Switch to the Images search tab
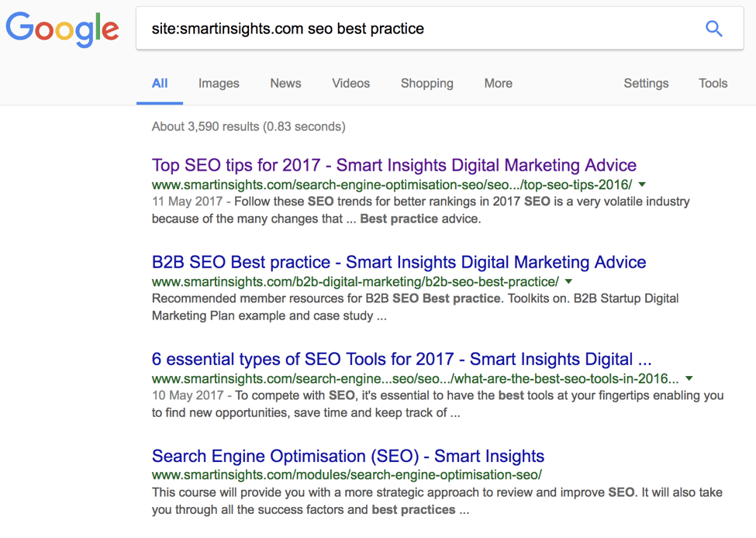Image resolution: width=756 pixels, height=538 pixels. click(x=218, y=83)
